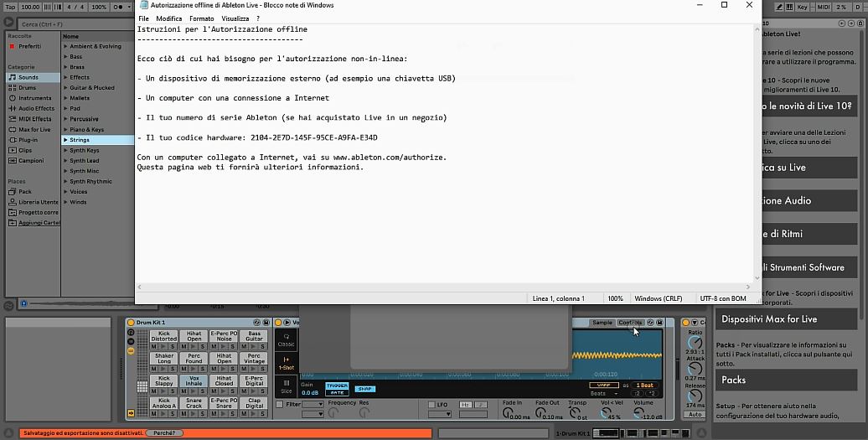868x440 pixels.
Task: Adjust the Fade In knob
Action: click(x=508, y=413)
